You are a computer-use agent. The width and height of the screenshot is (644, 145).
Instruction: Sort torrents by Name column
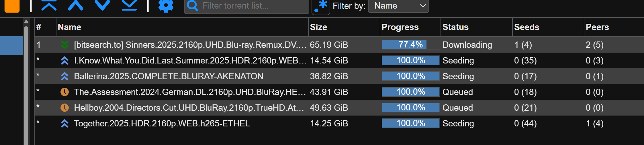pos(69,27)
